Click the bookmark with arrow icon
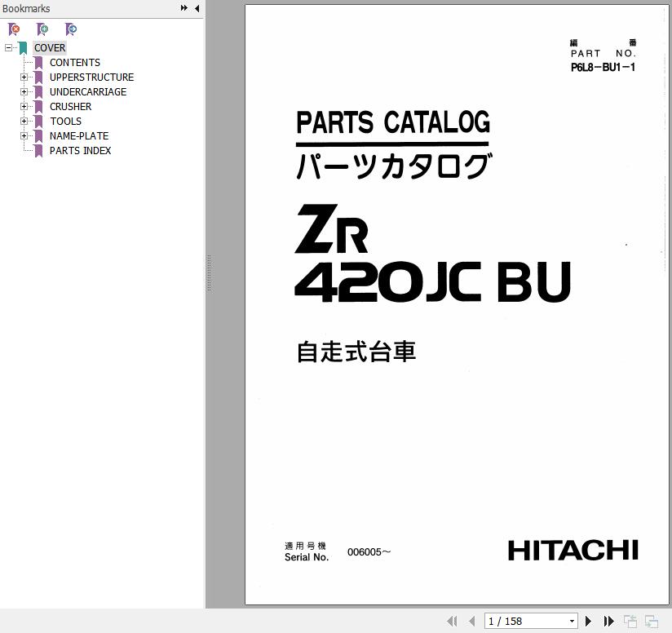 pyautogui.click(x=71, y=29)
